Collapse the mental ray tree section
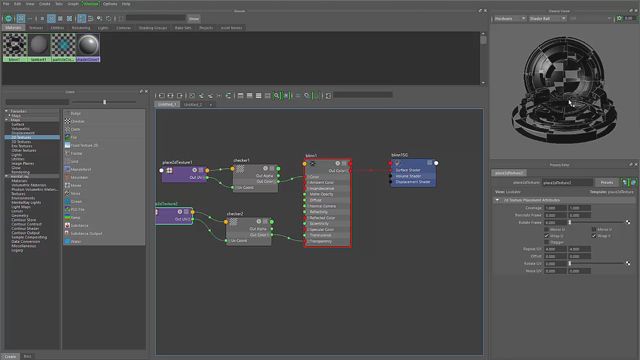Image resolution: width=640 pixels, height=360 pixels. (x=6, y=176)
